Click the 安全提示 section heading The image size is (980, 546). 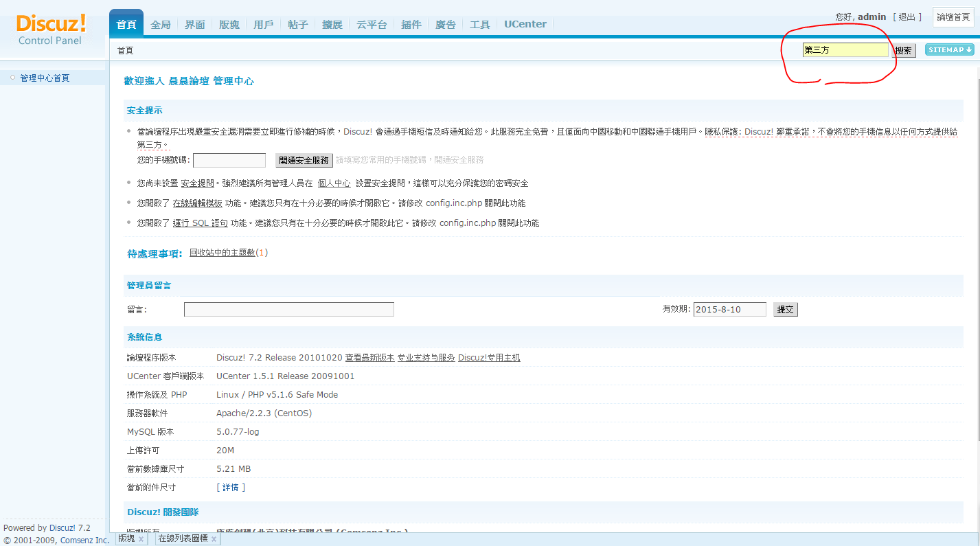click(144, 111)
